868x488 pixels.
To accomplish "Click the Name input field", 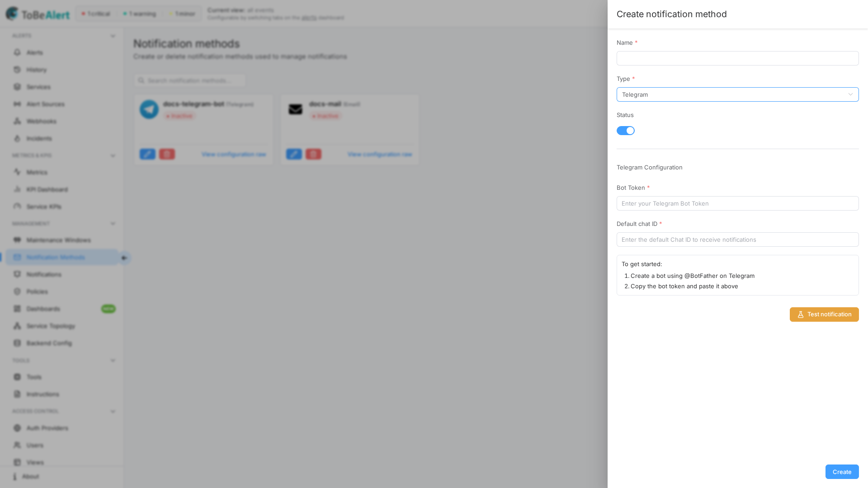I will tap(737, 58).
